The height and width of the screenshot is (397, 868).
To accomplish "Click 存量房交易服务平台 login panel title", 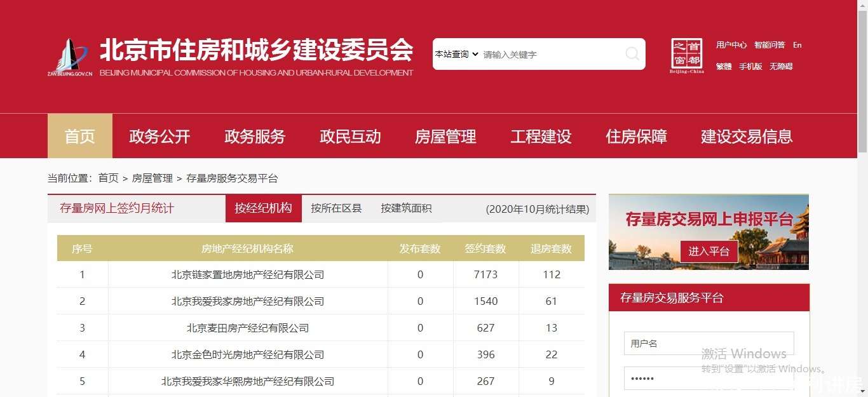I will 672,298.
